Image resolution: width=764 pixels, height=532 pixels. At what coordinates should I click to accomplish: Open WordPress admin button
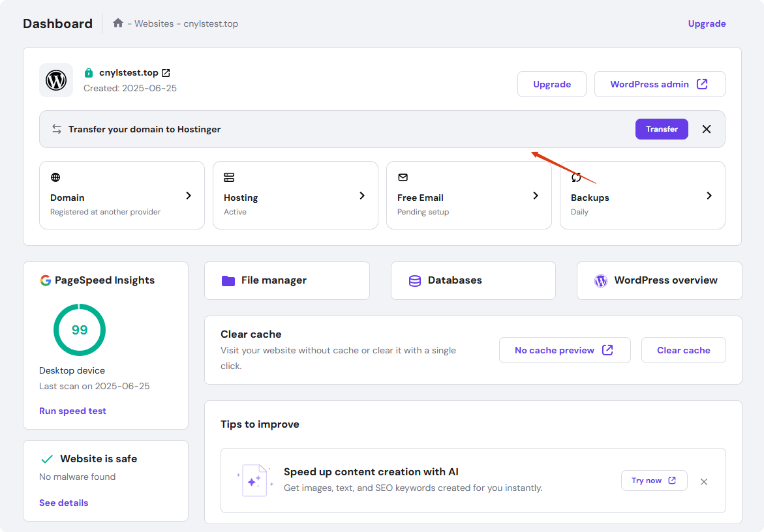[659, 84]
